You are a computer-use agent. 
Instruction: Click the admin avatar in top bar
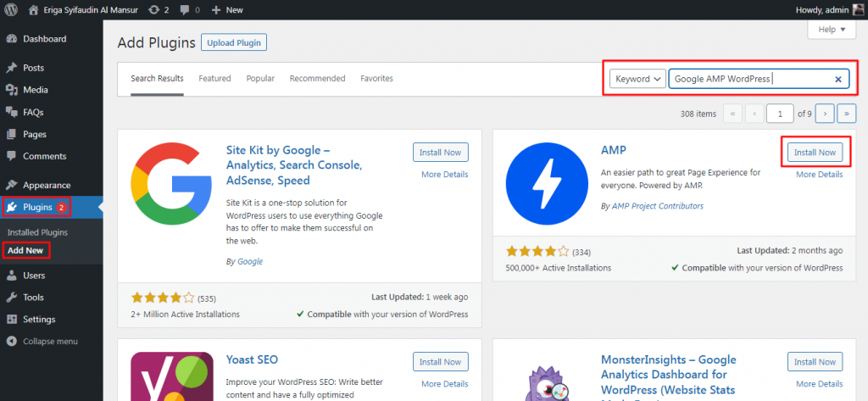pyautogui.click(x=858, y=9)
